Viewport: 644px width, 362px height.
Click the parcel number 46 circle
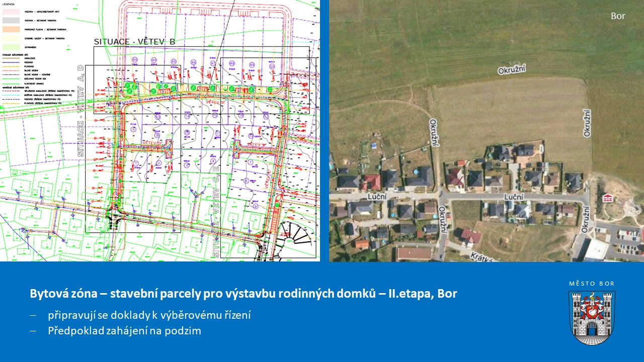pos(194,62)
